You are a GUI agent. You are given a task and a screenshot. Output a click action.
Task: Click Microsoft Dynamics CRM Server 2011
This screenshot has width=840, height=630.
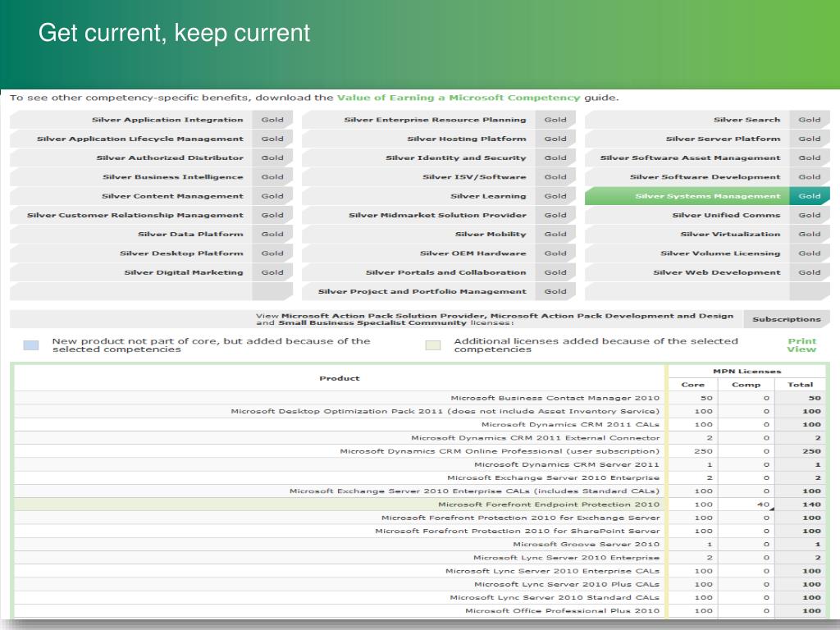(x=567, y=465)
